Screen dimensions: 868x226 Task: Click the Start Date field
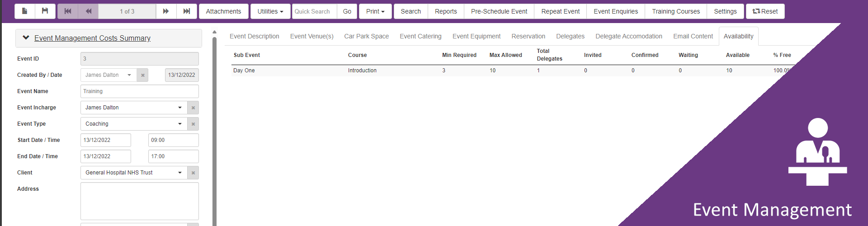click(x=106, y=140)
